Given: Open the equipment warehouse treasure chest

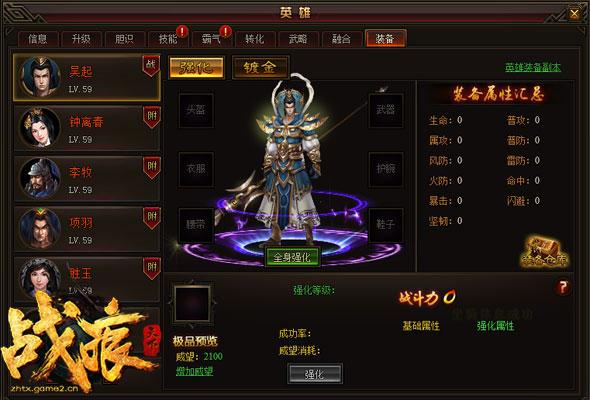Looking at the screenshot, I should (x=544, y=252).
